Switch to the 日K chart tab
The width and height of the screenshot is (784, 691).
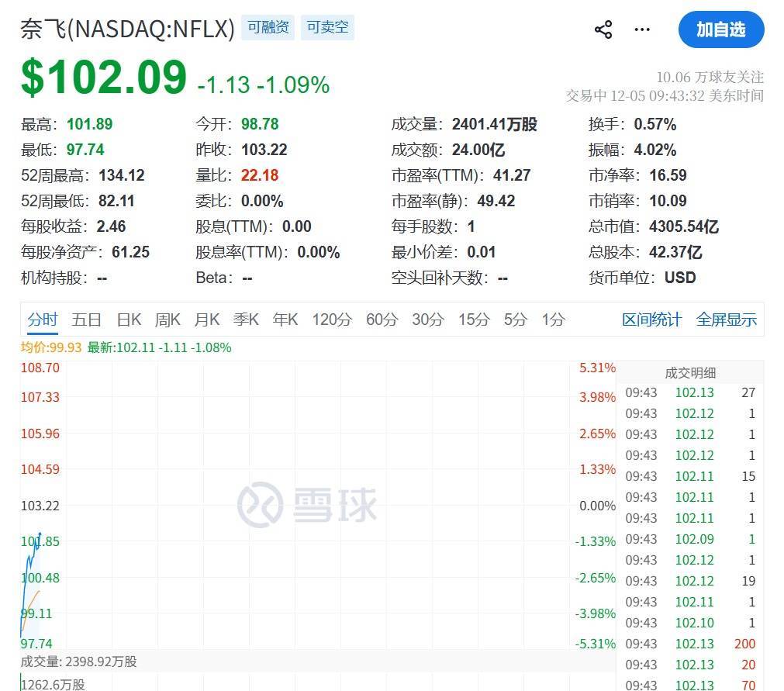pyautogui.click(x=129, y=320)
